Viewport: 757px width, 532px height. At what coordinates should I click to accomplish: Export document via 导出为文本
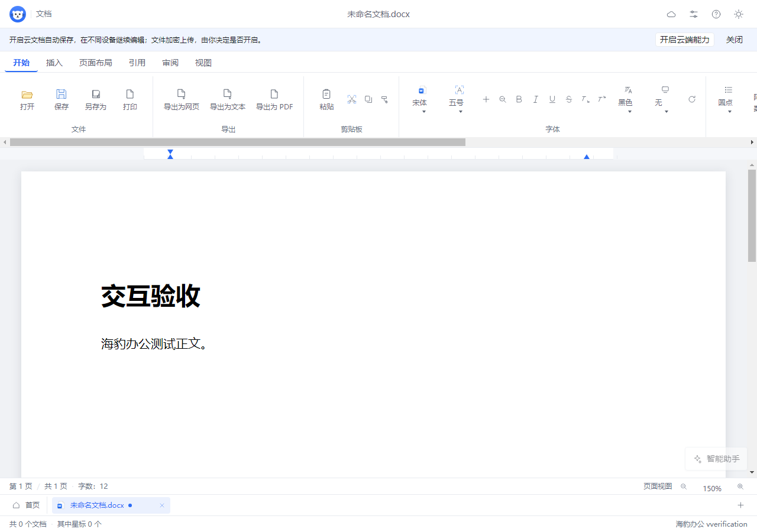228,99
